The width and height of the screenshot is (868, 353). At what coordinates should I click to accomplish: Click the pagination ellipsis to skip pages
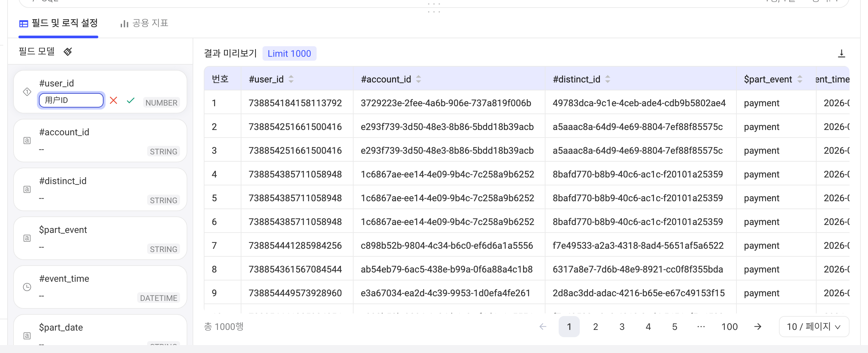click(701, 326)
